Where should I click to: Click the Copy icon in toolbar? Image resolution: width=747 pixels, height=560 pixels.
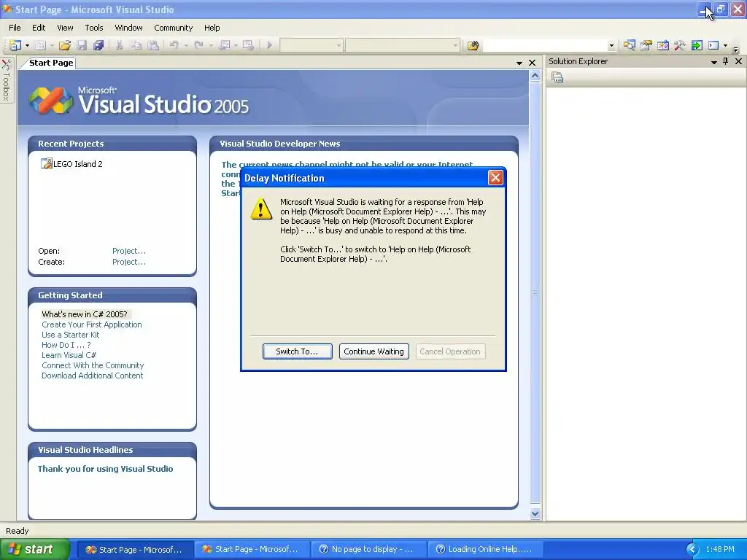[x=136, y=45]
